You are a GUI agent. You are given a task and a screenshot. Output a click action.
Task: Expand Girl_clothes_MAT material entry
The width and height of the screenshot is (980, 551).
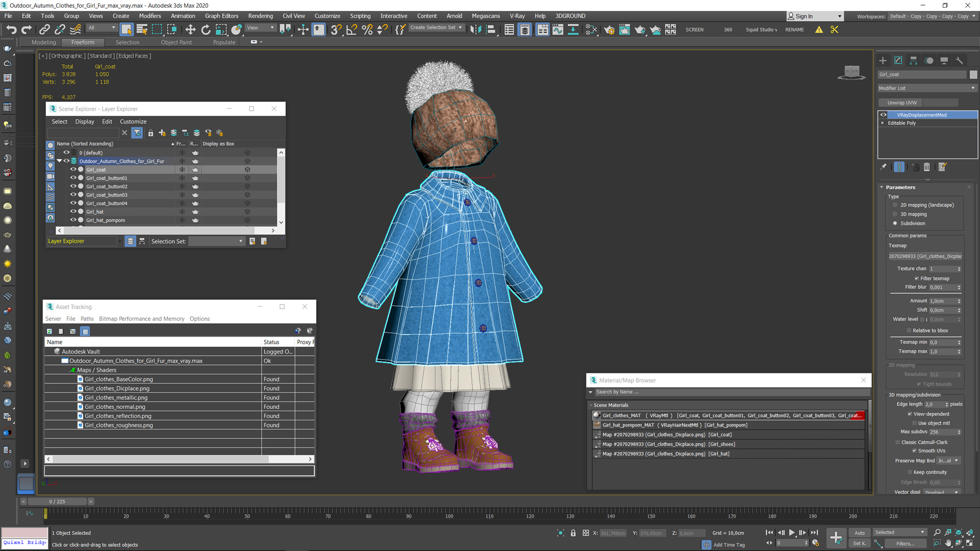tap(596, 415)
